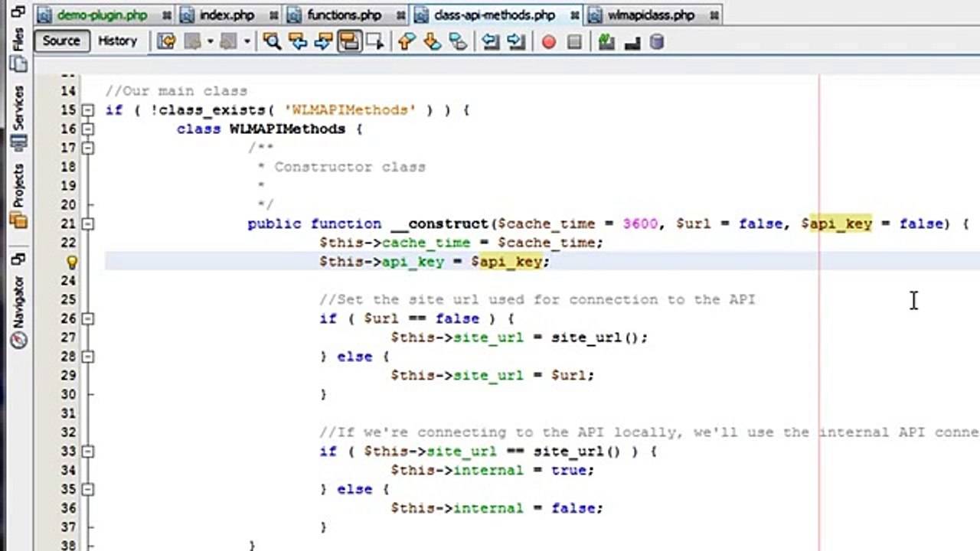Click the gray cylinder toolbar icon
Viewport: 980px width, 551px height.
click(x=657, y=41)
